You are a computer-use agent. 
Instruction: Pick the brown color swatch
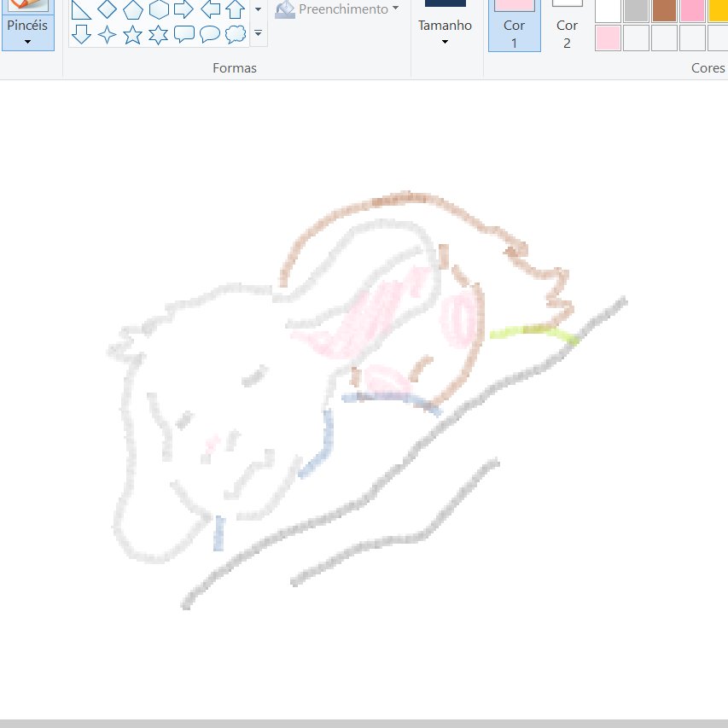click(x=664, y=11)
